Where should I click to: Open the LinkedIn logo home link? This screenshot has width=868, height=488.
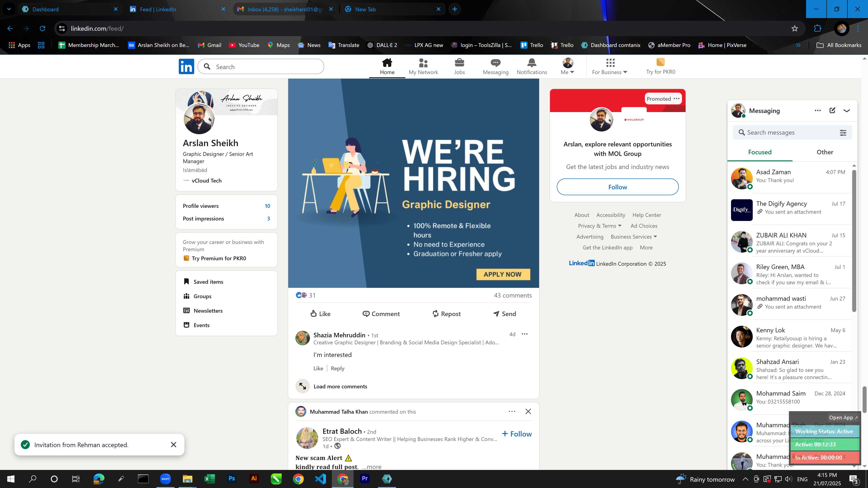coord(186,66)
